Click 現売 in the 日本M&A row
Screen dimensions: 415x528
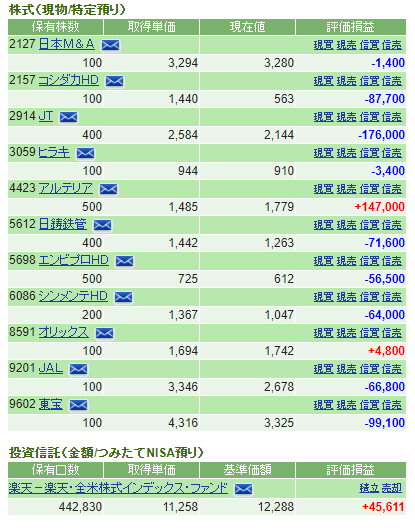coord(347,45)
